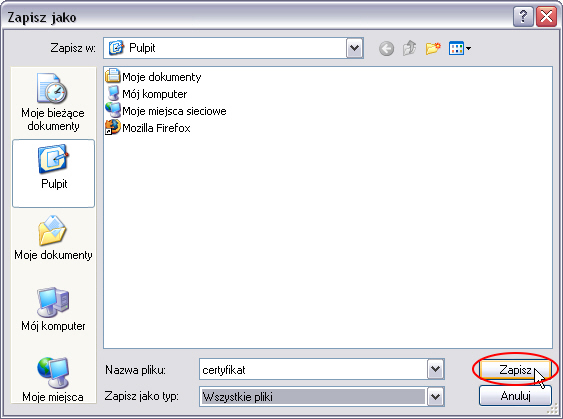Expand the Zapisz jako typ dropdown
Viewport: 563px width, 419px height.
coord(436,397)
